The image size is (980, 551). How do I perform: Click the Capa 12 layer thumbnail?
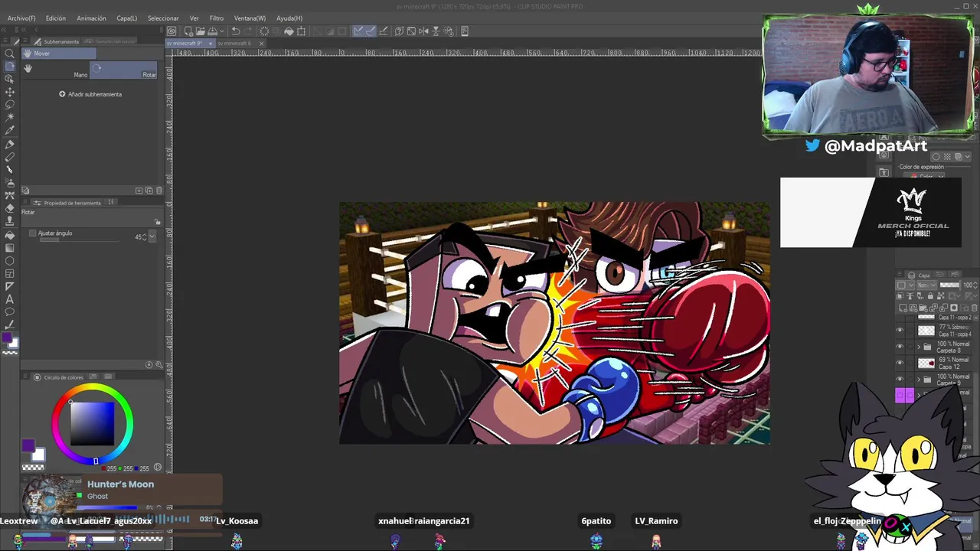(x=926, y=363)
